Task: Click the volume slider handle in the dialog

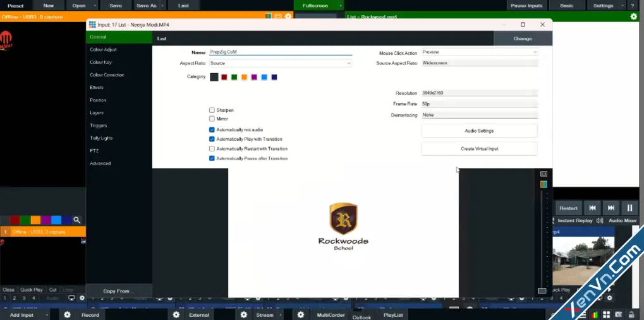Action: tap(542, 291)
